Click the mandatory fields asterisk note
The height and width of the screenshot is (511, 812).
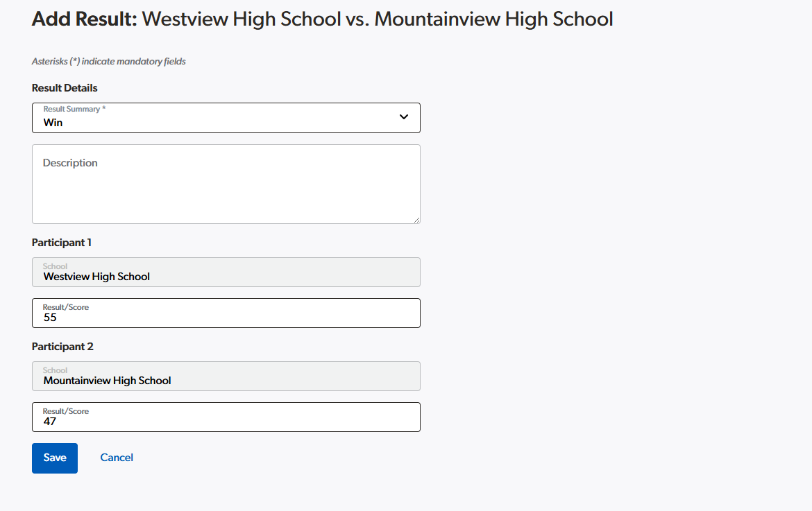tap(109, 62)
